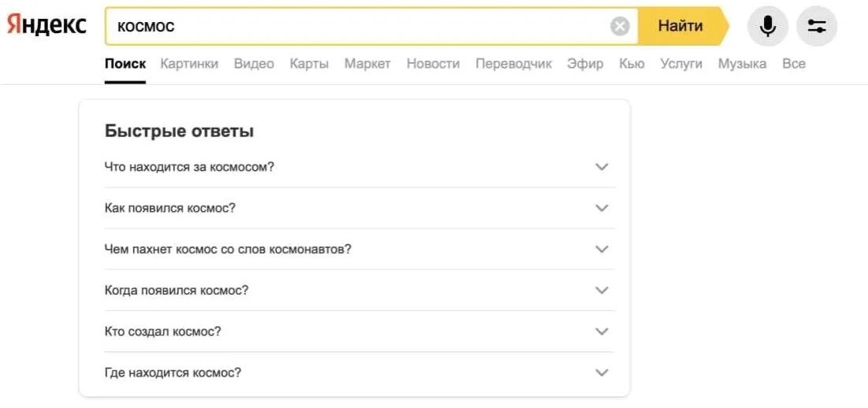The height and width of the screenshot is (408, 868).
Task: Open the Маркет tab
Action: tap(367, 64)
